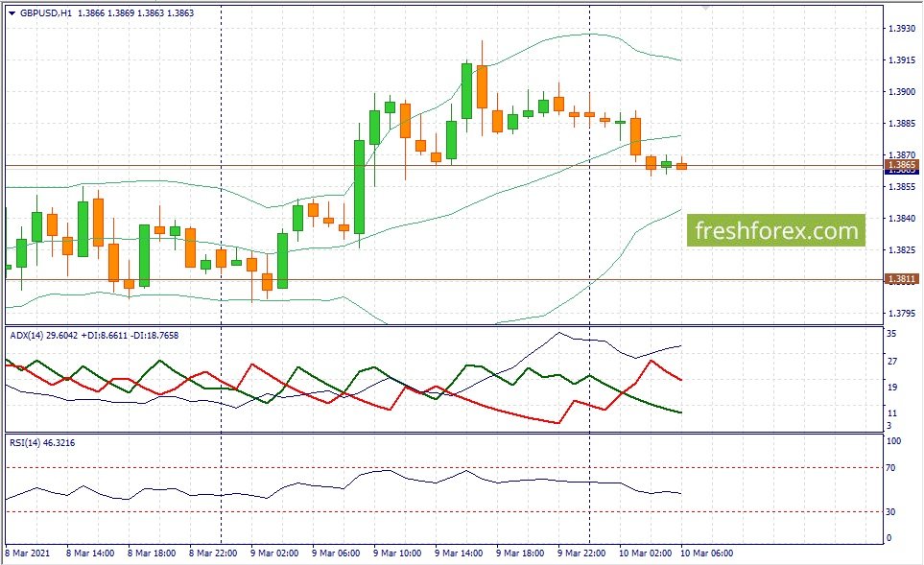Select the 1.3915 price axis label

(x=902, y=60)
